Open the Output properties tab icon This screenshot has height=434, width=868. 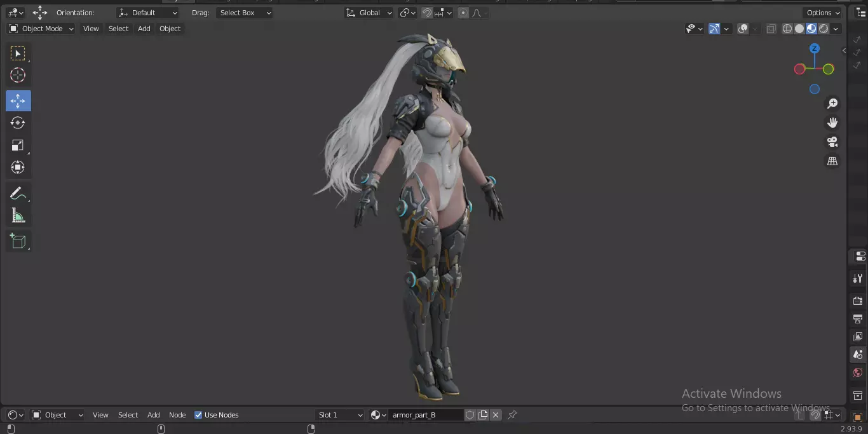858,318
